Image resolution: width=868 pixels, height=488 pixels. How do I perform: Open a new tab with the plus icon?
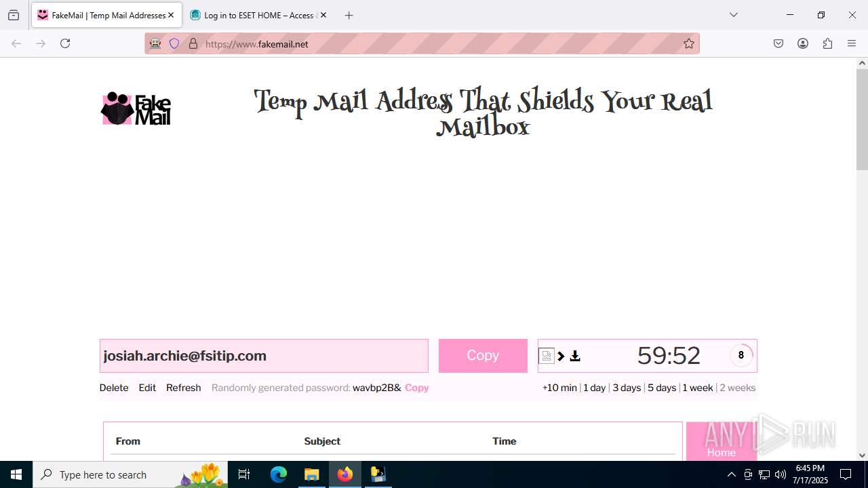coord(349,15)
